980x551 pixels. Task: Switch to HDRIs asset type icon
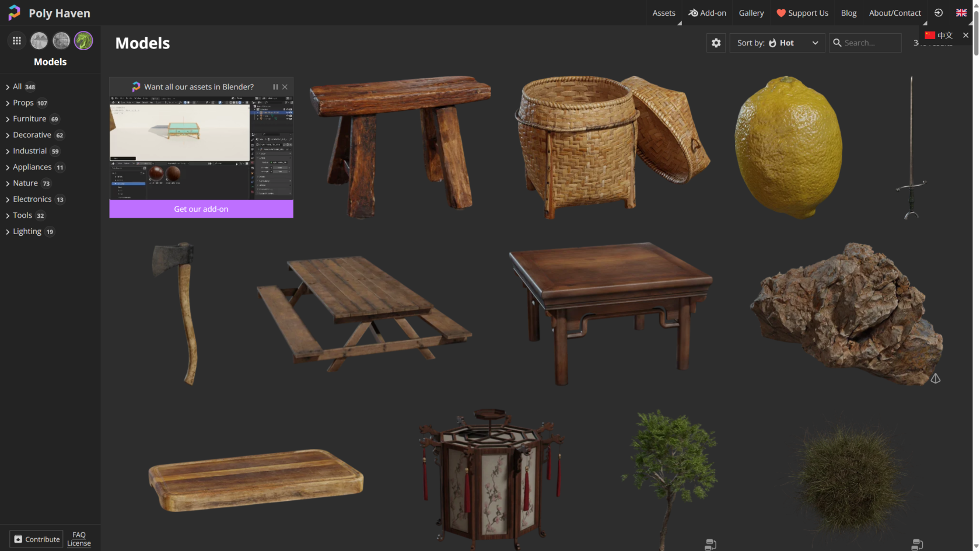point(39,41)
